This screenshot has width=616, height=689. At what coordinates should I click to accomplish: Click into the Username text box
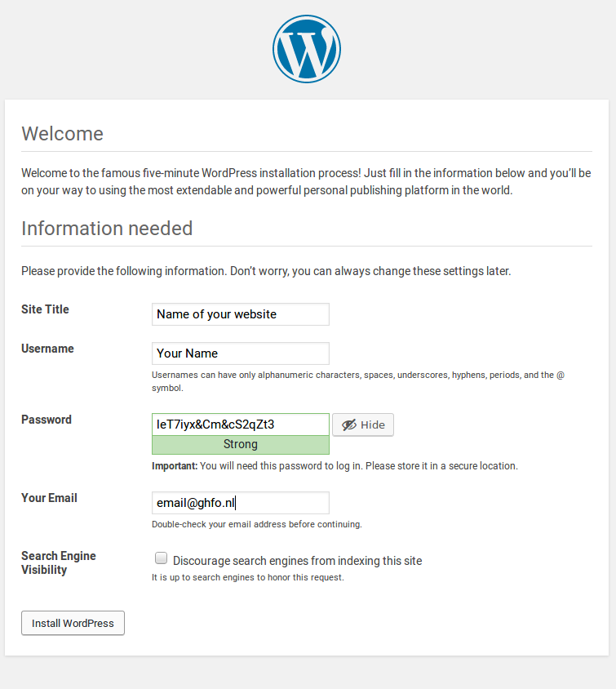pyautogui.click(x=241, y=353)
